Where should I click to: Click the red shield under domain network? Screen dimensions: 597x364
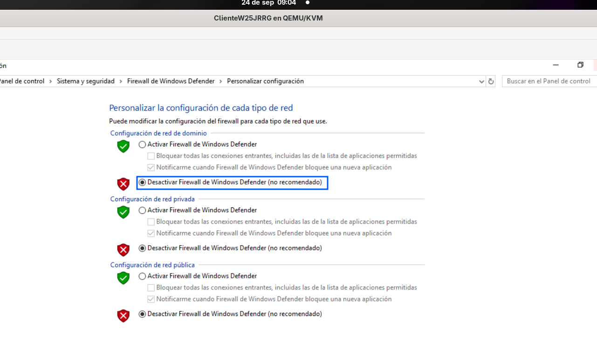pos(123,184)
